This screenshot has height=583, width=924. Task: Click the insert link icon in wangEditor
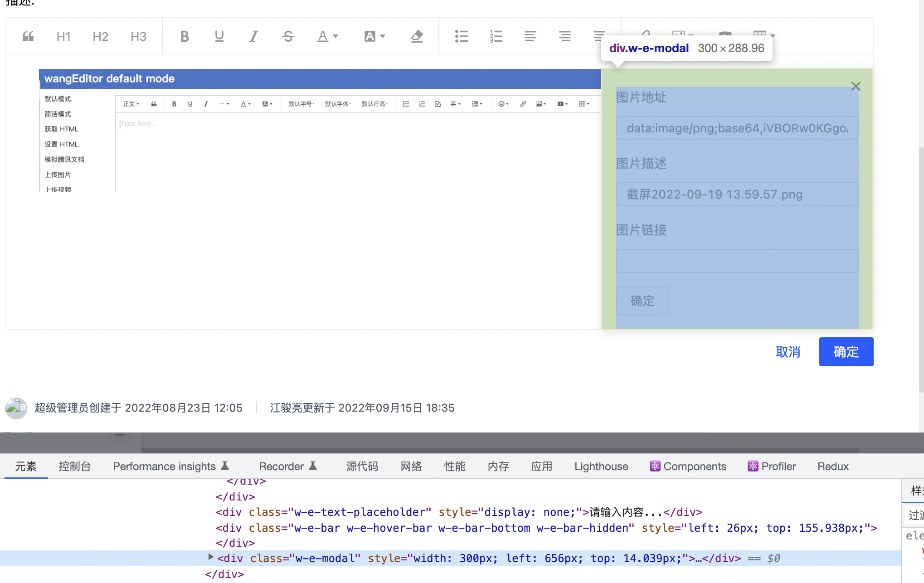point(523,104)
